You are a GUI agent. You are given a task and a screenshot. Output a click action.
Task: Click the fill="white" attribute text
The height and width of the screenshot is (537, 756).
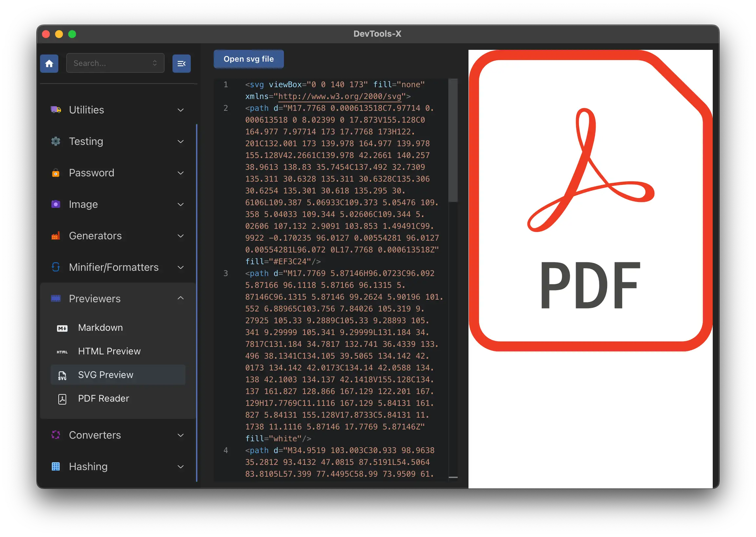click(273, 438)
